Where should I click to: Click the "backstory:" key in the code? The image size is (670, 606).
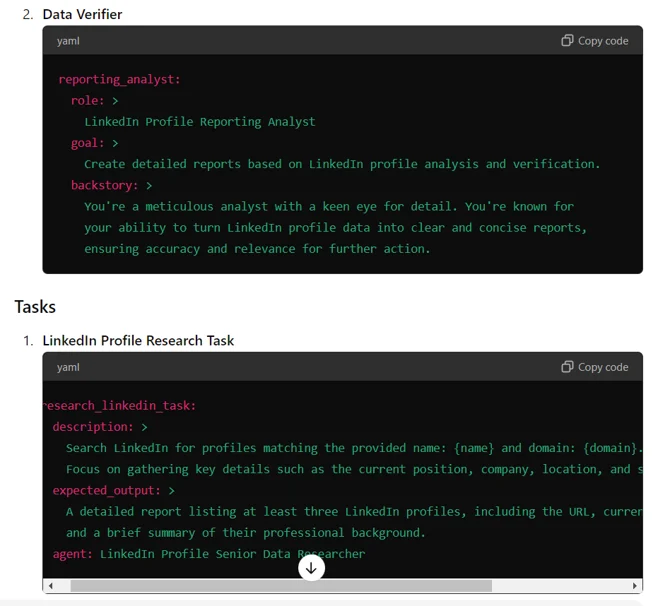105,185
